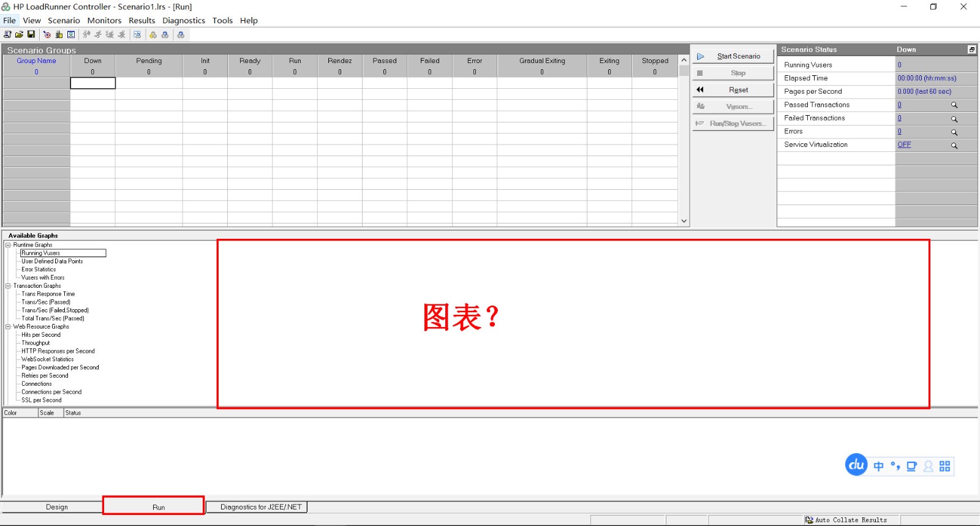Click the IME screen keyboard icon

(x=911, y=467)
